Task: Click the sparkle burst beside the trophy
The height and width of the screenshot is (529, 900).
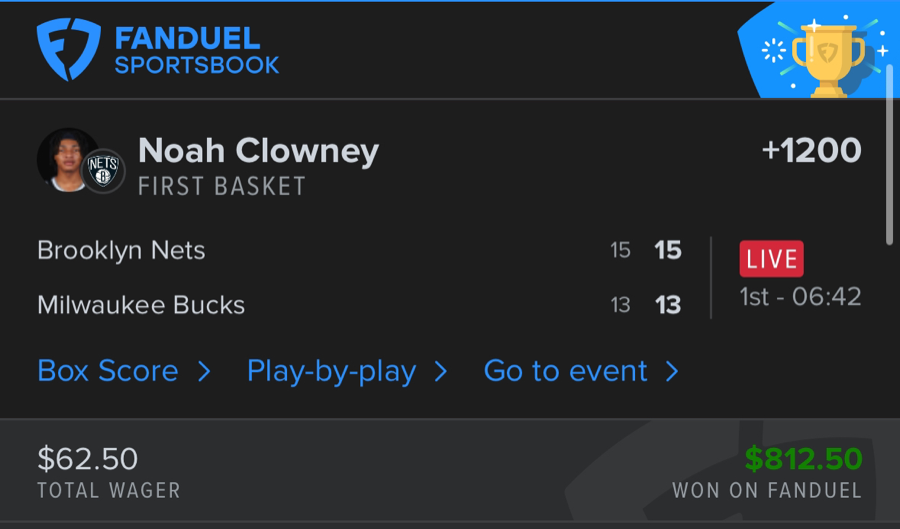Action: click(x=774, y=51)
